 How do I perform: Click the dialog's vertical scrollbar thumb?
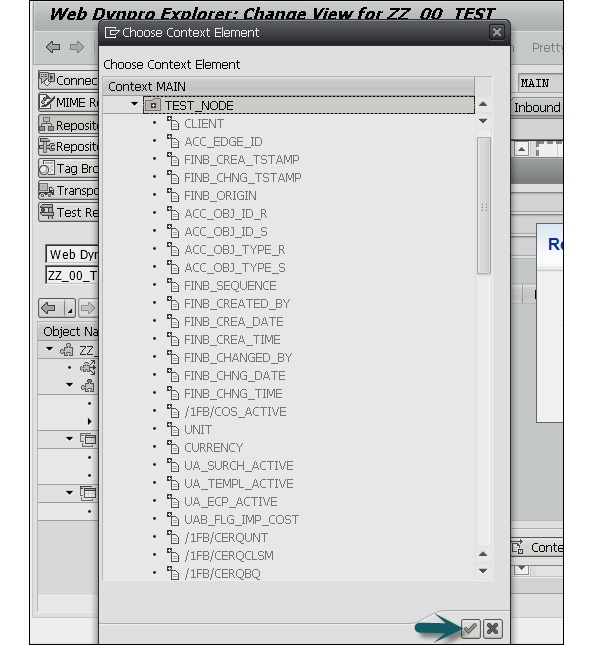[484, 205]
